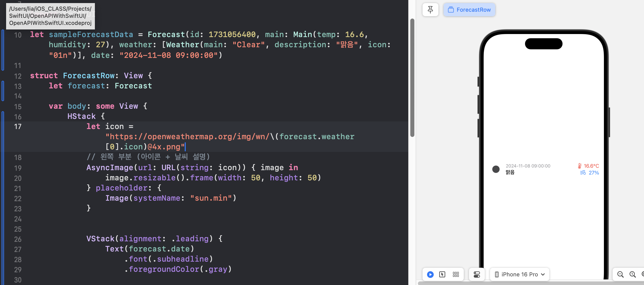Click the thermometer icon in preview
Viewport: 644px width, 285px height.
(580, 166)
